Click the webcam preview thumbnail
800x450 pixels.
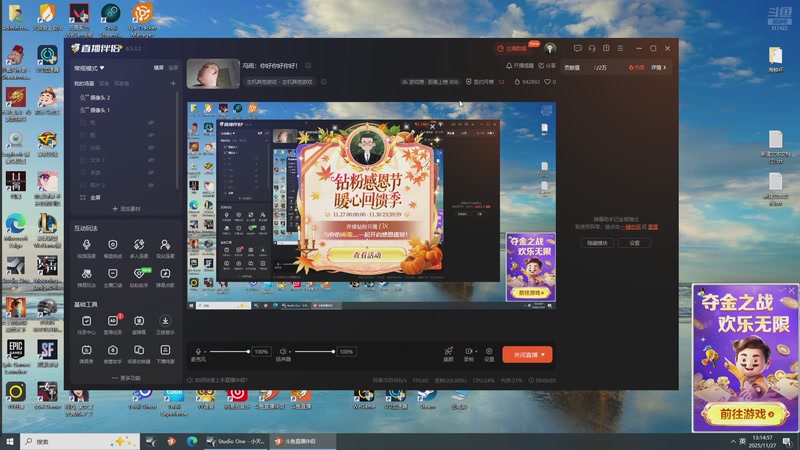click(213, 73)
